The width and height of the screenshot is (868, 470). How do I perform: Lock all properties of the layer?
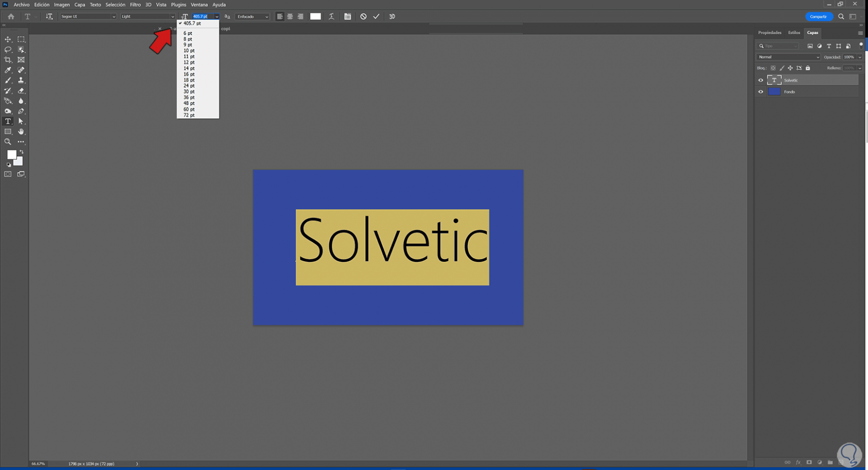click(x=808, y=68)
